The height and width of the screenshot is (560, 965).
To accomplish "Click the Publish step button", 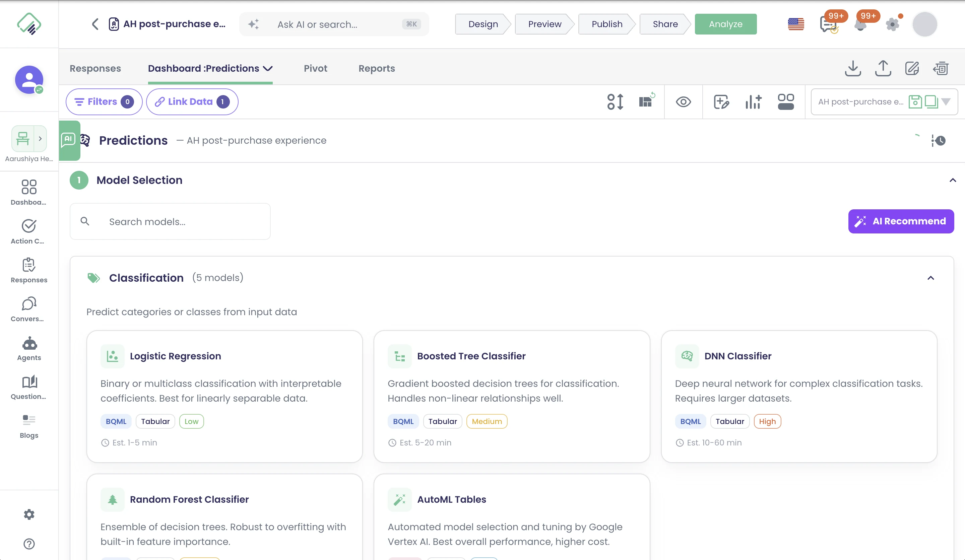I will click(x=607, y=24).
